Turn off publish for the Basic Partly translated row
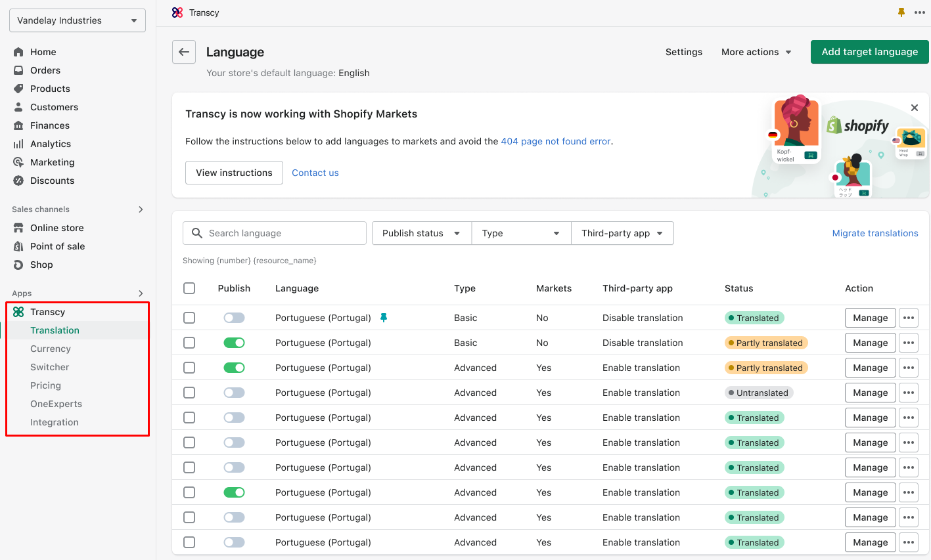The height and width of the screenshot is (560, 931). point(234,343)
